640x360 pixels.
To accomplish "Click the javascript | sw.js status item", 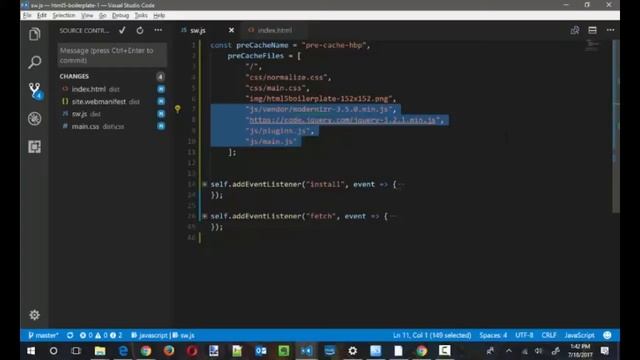I will [x=163, y=336].
